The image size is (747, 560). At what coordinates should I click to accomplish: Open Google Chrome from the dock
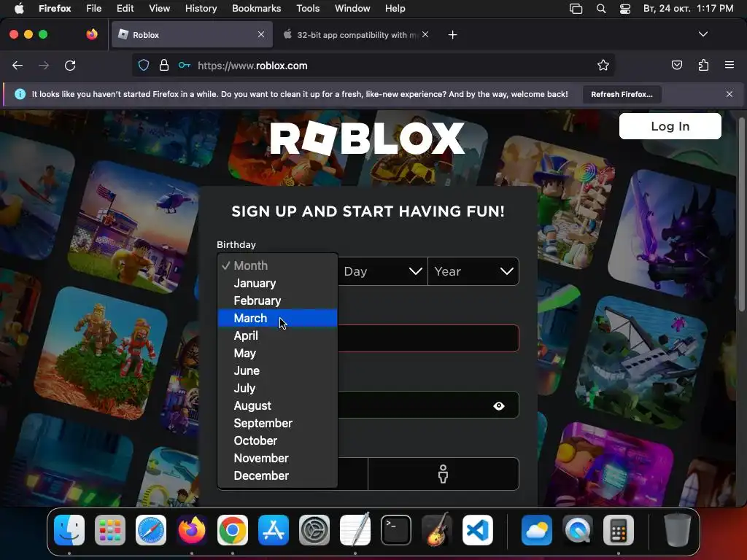233,530
